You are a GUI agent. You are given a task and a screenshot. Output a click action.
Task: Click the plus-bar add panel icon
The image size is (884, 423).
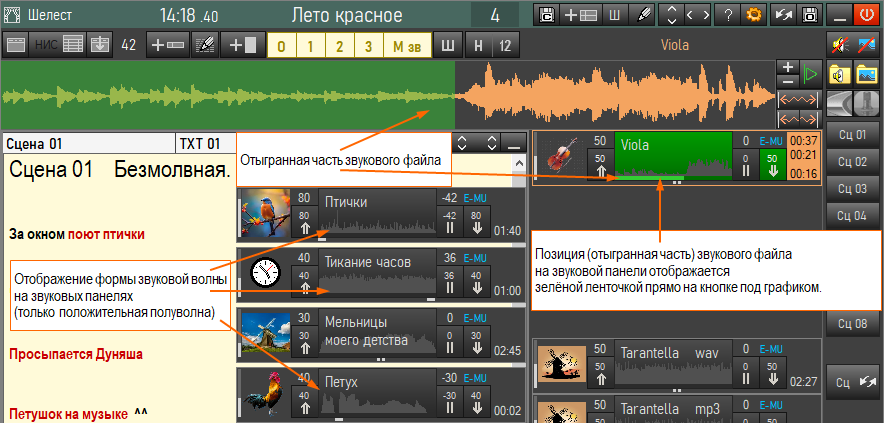tap(167, 45)
